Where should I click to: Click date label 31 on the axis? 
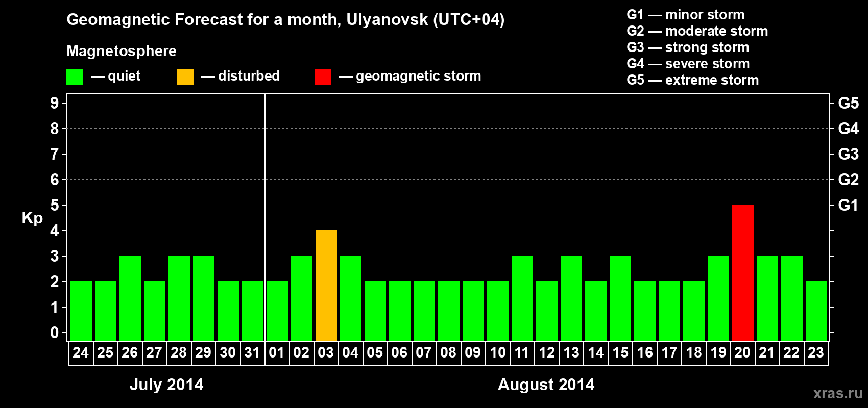click(x=252, y=352)
